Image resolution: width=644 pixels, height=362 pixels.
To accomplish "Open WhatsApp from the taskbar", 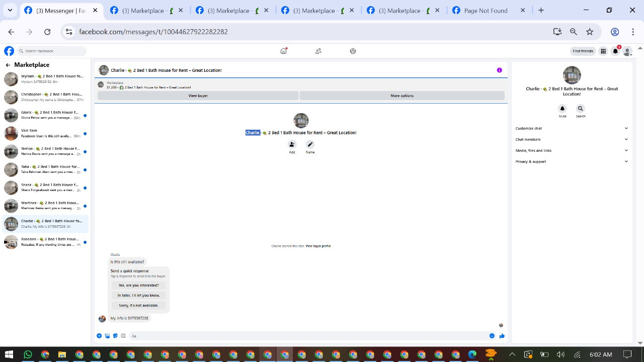I will coord(28,354).
